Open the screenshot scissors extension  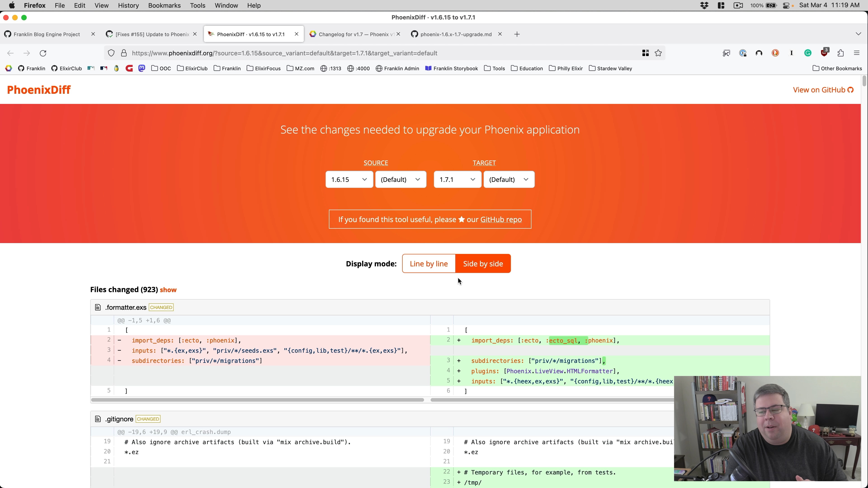pos(726,53)
